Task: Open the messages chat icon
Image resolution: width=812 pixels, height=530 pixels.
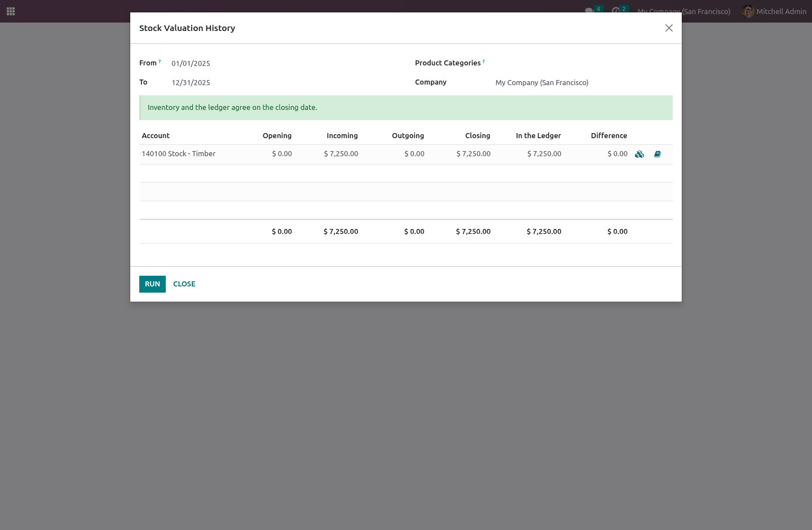Action: coord(589,11)
